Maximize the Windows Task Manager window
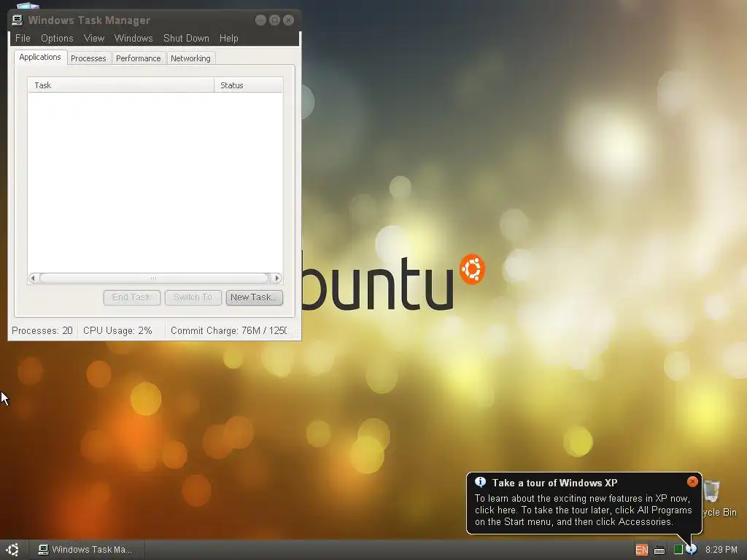The height and width of the screenshot is (560, 747). pyautogui.click(x=274, y=20)
